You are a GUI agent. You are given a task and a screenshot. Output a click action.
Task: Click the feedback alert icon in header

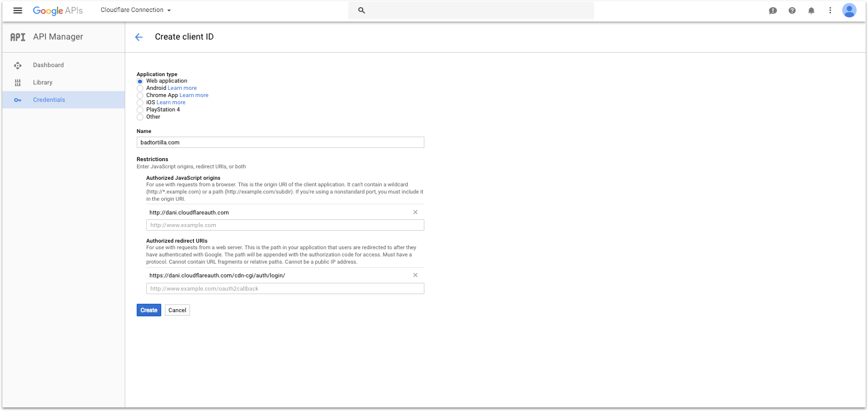(x=773, y=10)
